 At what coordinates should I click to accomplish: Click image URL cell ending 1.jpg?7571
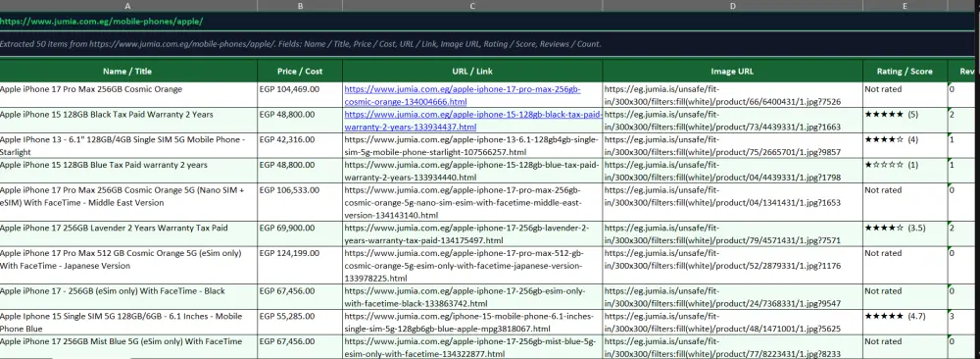(x=732, y=233)
